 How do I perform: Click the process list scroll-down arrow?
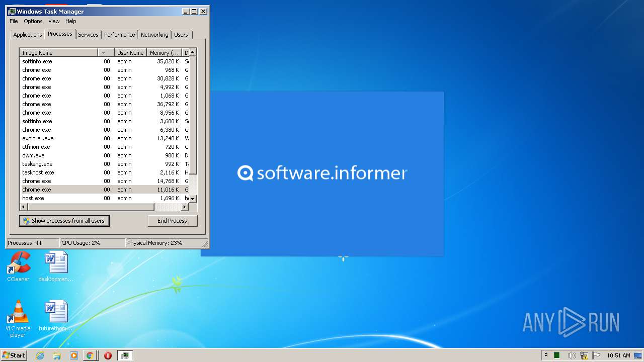(193, 199)
